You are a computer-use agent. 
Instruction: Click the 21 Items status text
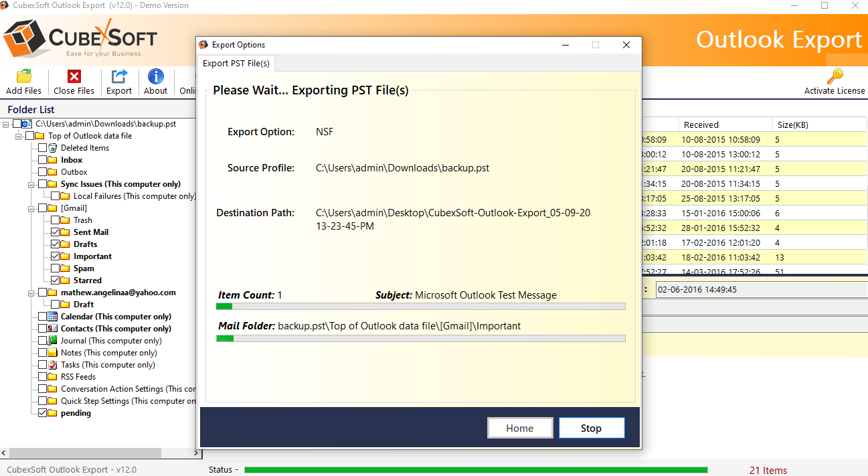[x=768, y=471]
